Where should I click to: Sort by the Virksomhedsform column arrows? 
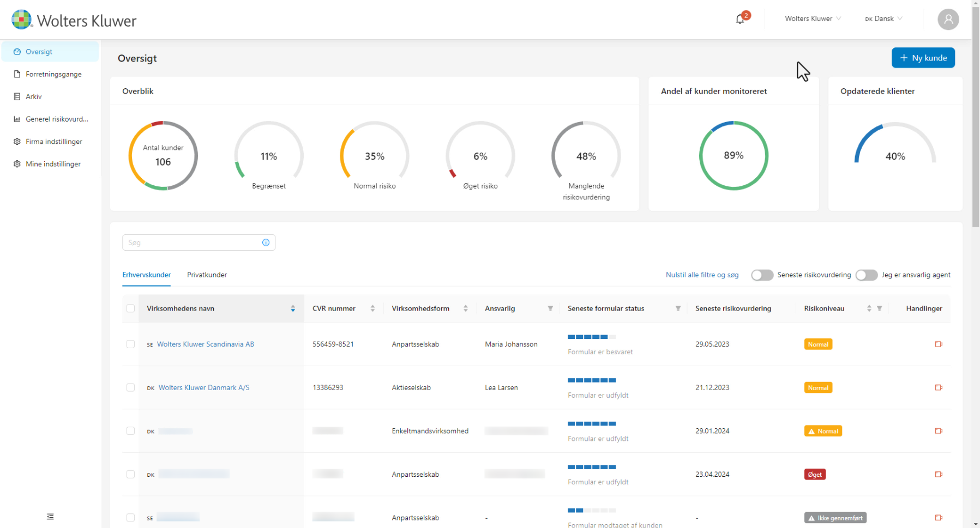pyautogui.click(x=465, y=308)
